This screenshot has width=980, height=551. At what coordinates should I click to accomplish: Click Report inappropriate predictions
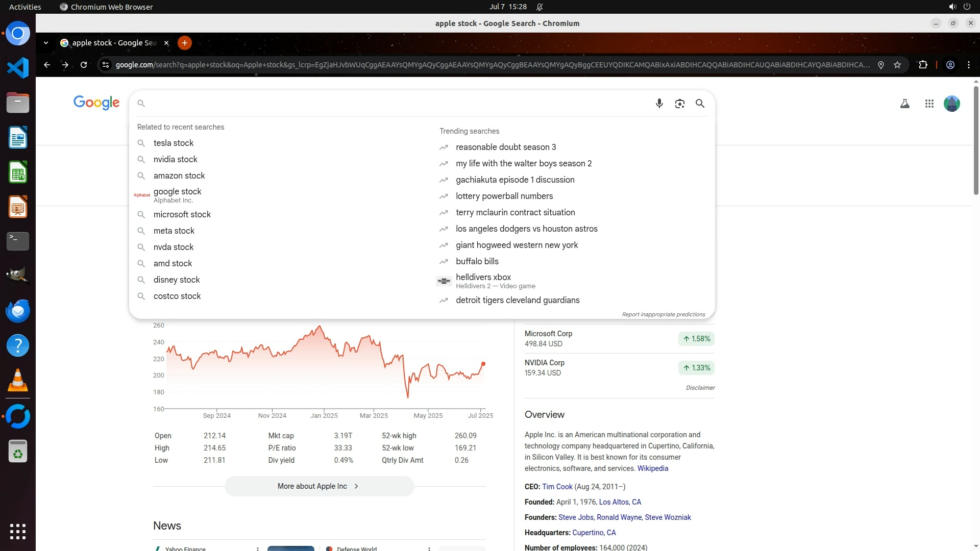point(663,314)
